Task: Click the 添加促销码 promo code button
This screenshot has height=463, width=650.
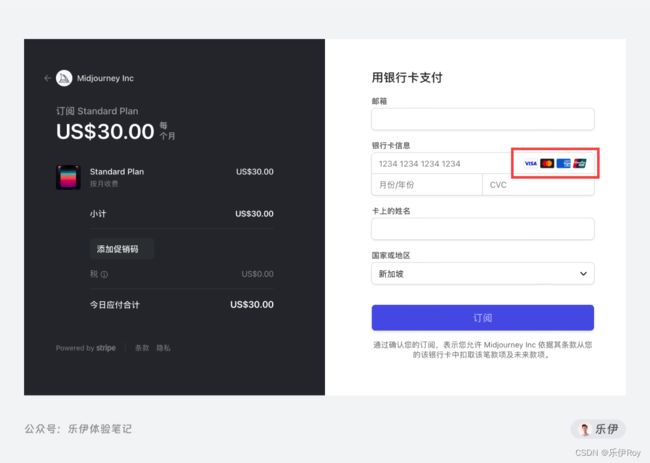Action: 121,249
